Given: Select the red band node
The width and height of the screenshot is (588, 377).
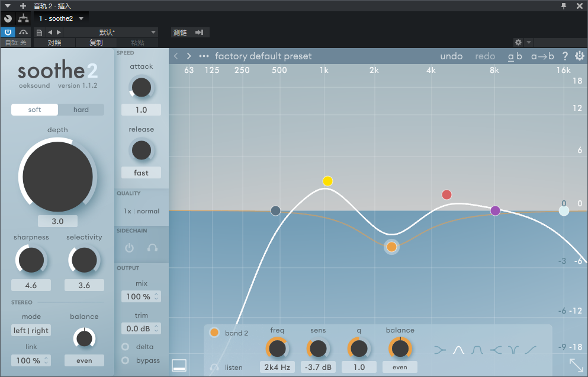Looking at the screenshot, I should (x=446, y=194).
